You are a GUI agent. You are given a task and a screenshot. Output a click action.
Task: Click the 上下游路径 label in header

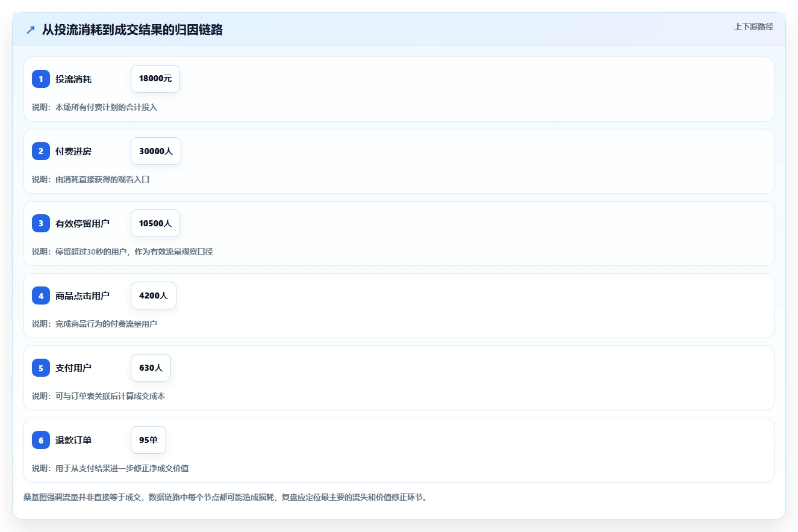(753, 27)
